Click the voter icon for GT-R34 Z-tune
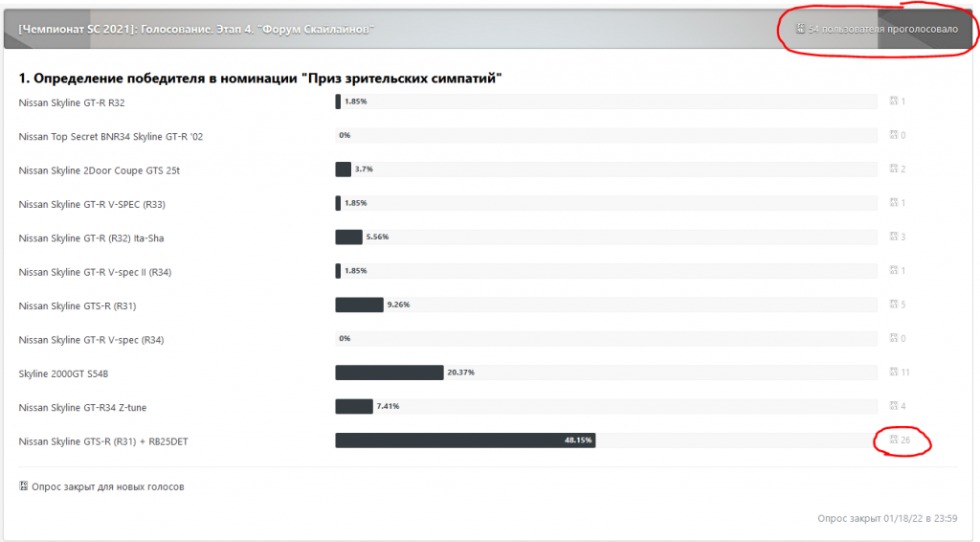Image resolution: width=980 pixels, height=542 pixels. coord(894,406)
